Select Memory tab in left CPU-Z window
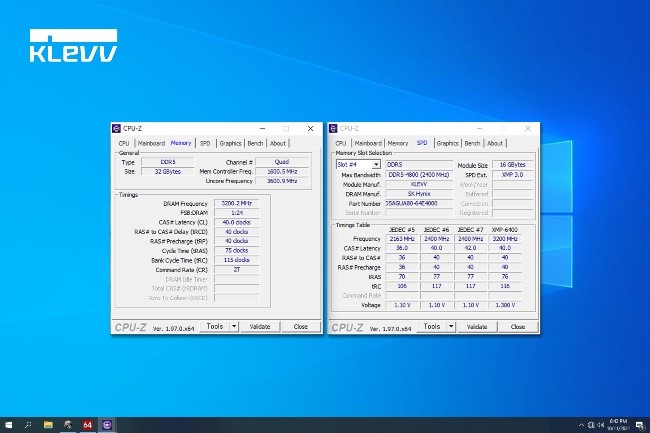 (x=181, y=143)
